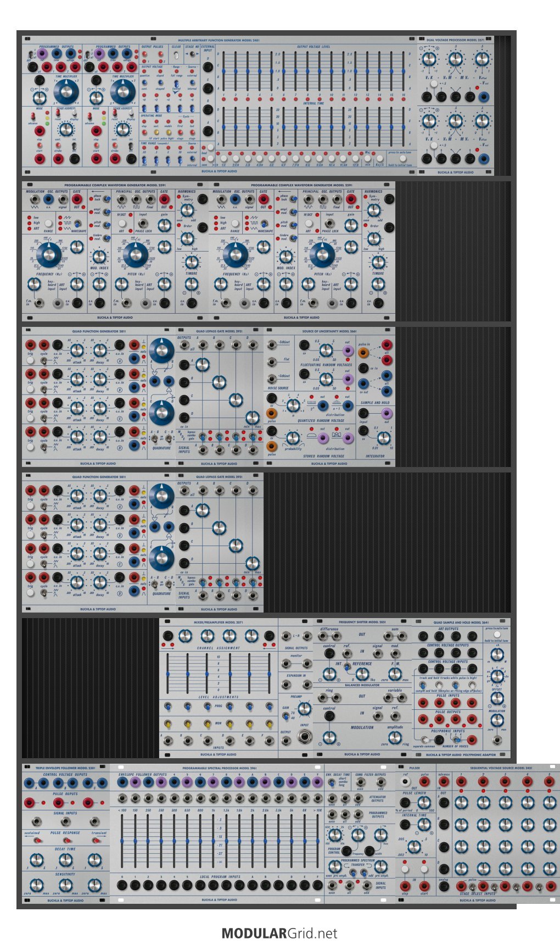
Task: Click External Input jack D on Model 248t
Action: (208, 67)
